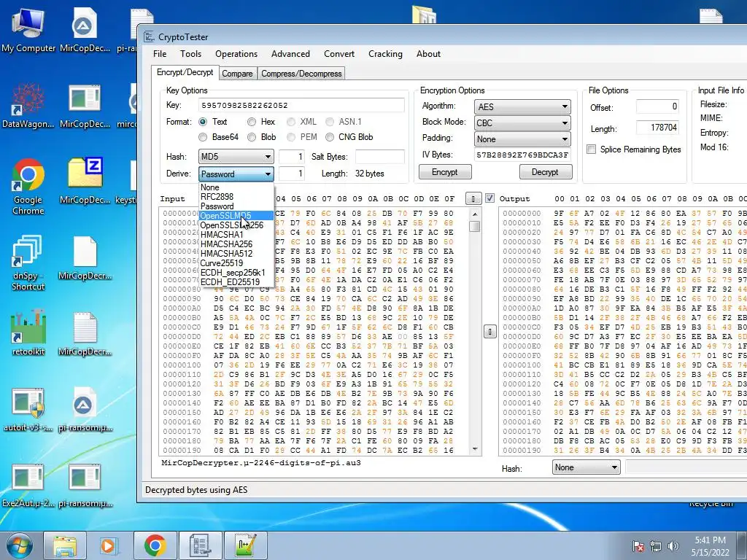Screen dimensions: 747x560
Task: Open the Convert menu
Action: click(339, 54)
